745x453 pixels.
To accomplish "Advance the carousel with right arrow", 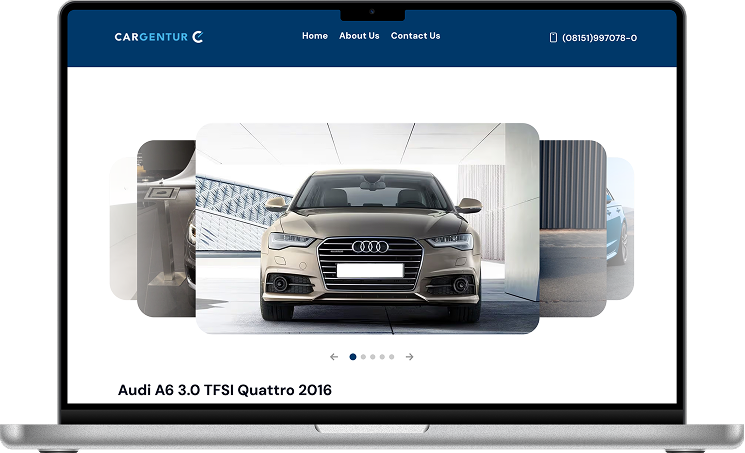I will (x=409, y=357).
